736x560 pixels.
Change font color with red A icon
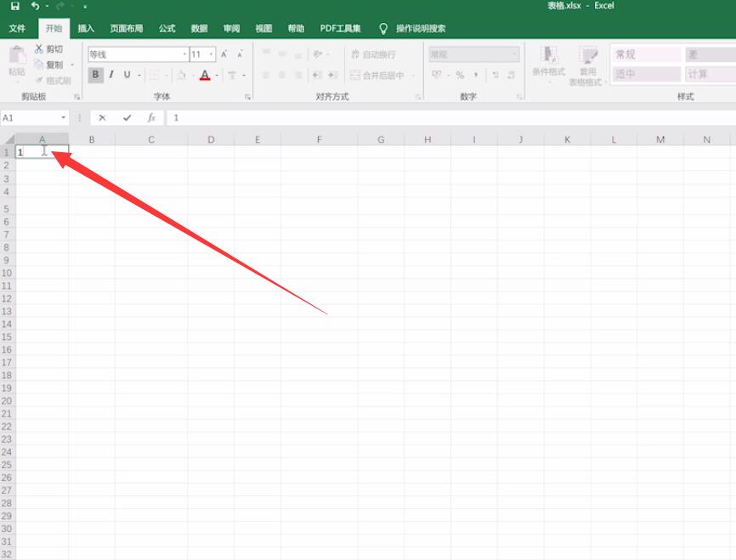pos(205,75)
